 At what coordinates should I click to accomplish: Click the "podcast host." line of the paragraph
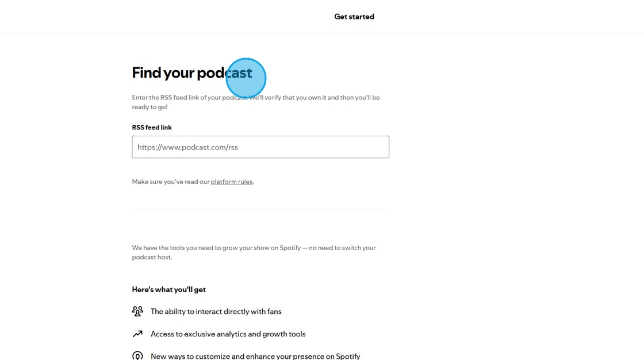[152, 257]
